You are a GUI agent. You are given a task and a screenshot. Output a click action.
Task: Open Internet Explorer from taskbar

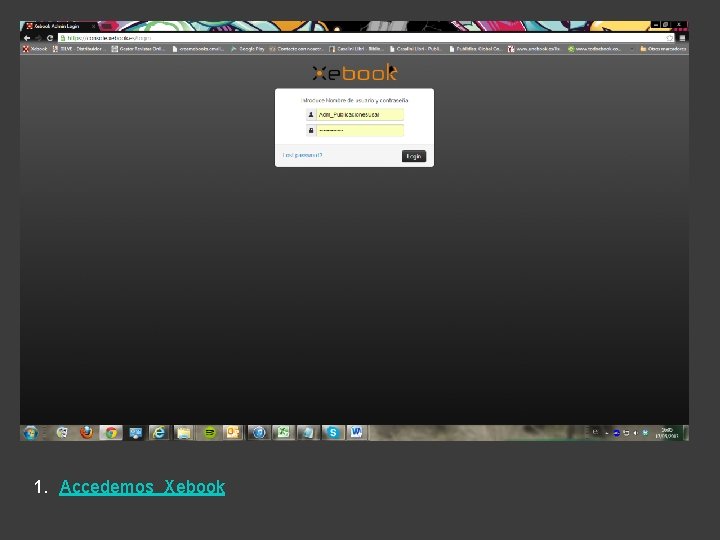[159, 433]
